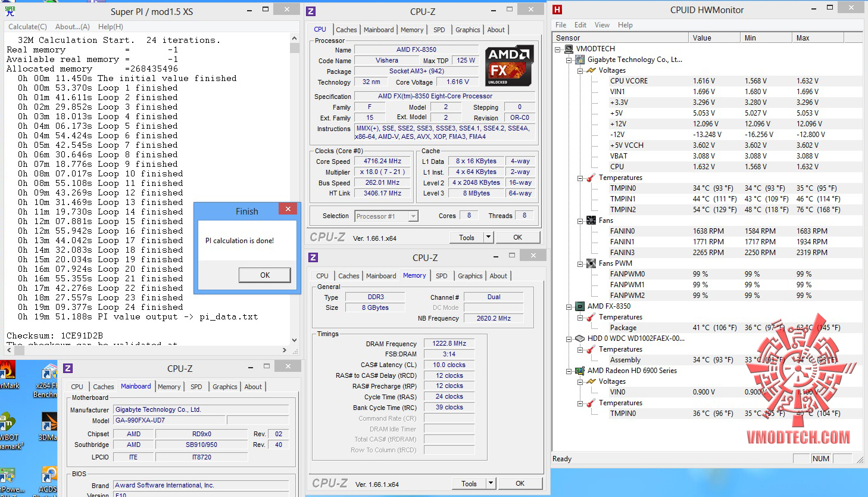
Task: Switch to the Caches tab in the top CPU-Z window
Action: [x=346, y=30]
